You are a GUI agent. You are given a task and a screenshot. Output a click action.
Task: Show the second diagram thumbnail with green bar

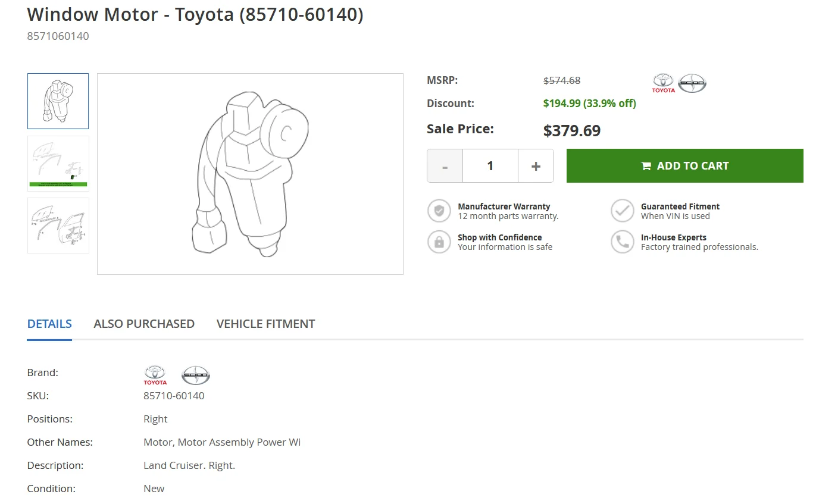pyautogui.click(x=58, y=163)
